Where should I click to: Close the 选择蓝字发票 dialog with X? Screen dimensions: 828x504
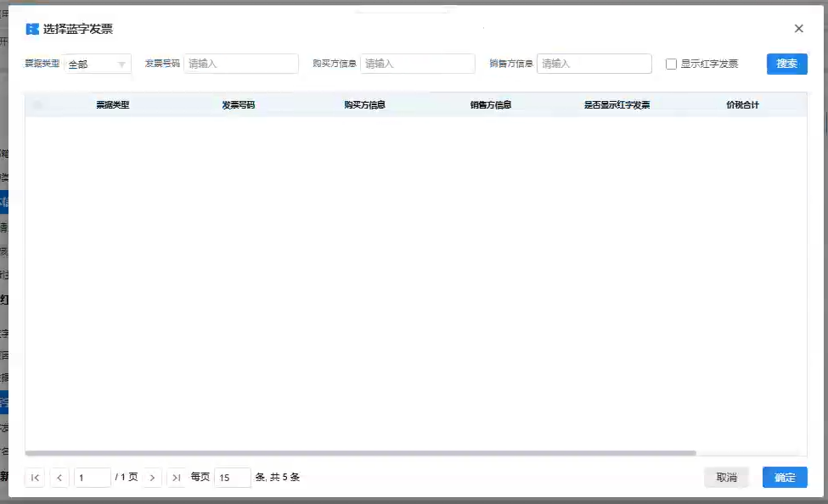pos(798,29)
